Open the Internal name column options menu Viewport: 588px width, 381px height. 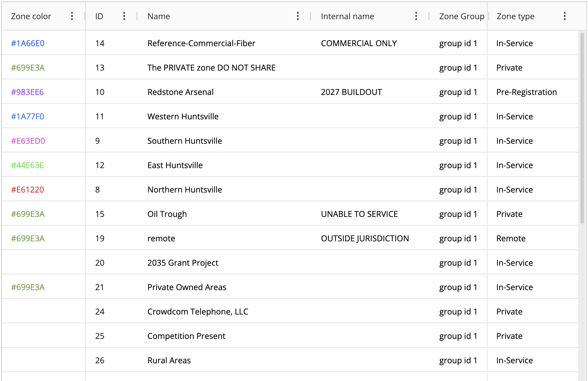pyautogui.click(x=416, y=16)
